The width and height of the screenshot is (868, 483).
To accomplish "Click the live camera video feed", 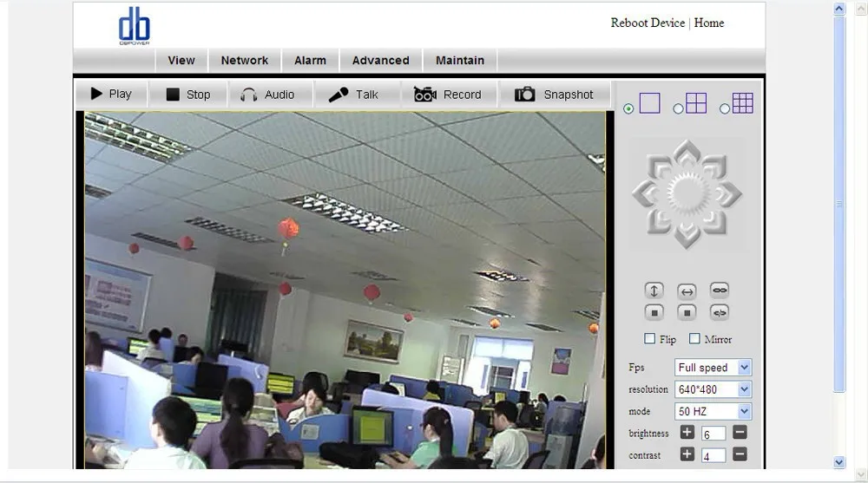I will (345, 290).
